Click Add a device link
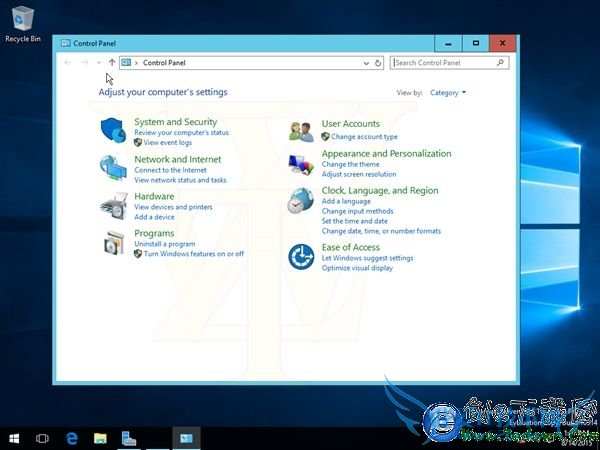The height and width of the screenshot is (450, 600). [154, 217]
